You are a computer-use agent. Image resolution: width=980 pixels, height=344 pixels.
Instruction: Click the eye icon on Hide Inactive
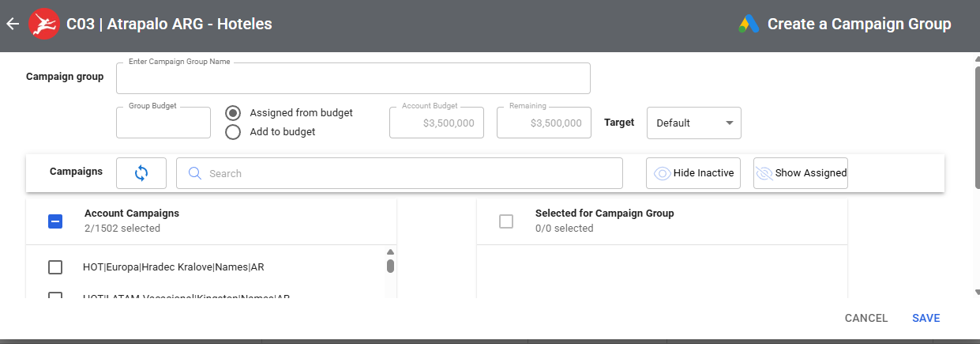[x=662, y=173]
